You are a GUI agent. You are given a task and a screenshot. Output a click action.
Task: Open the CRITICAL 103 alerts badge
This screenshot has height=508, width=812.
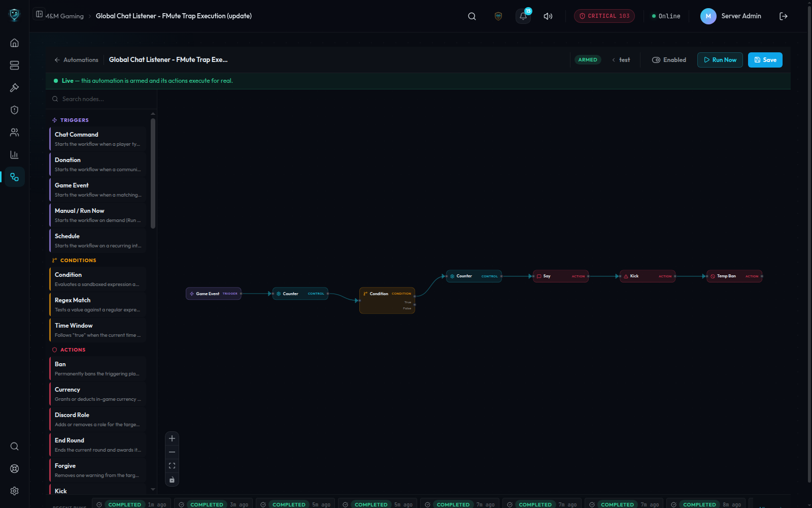(604, 16)
